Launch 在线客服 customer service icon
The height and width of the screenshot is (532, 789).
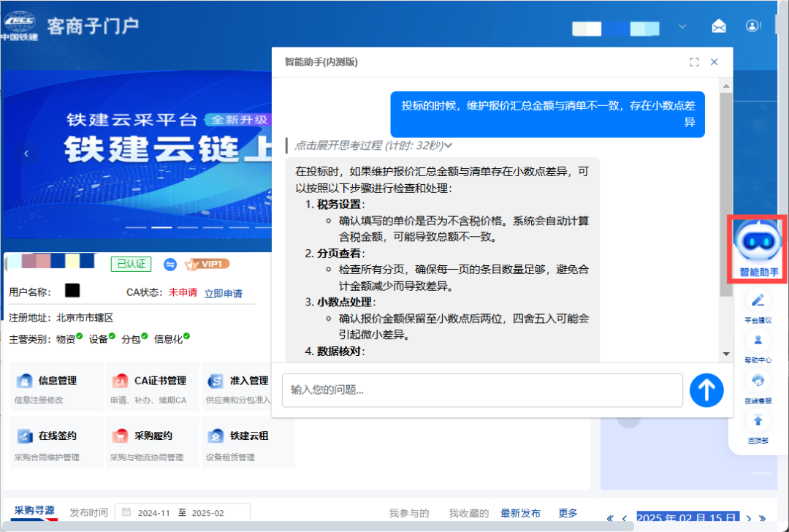(758, 379)
